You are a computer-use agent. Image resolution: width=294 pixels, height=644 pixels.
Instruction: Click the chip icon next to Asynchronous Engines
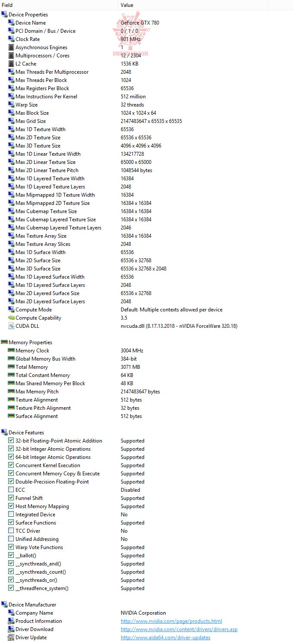pos(11,47)
